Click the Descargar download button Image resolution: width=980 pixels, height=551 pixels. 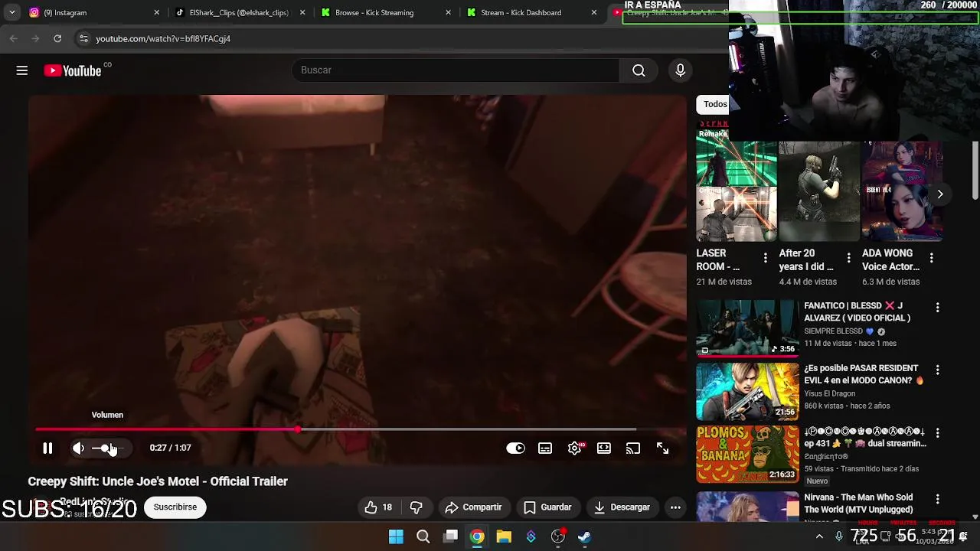[622, 507]
